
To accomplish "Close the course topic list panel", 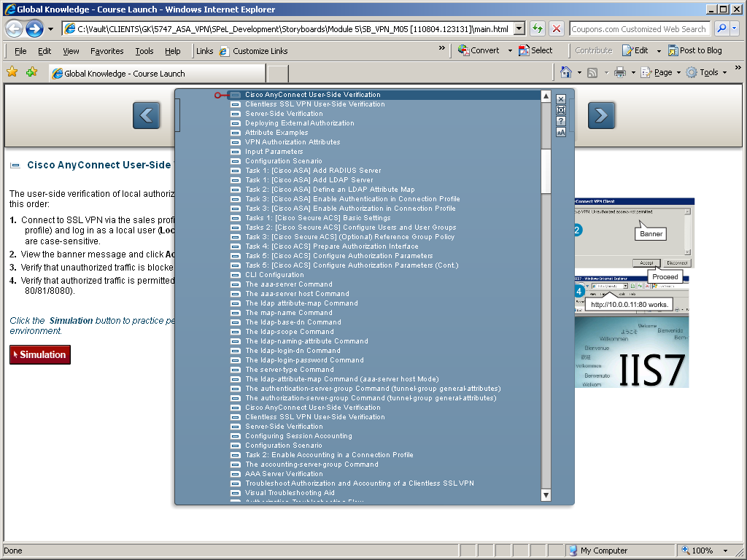I will [x=561, y=99].
